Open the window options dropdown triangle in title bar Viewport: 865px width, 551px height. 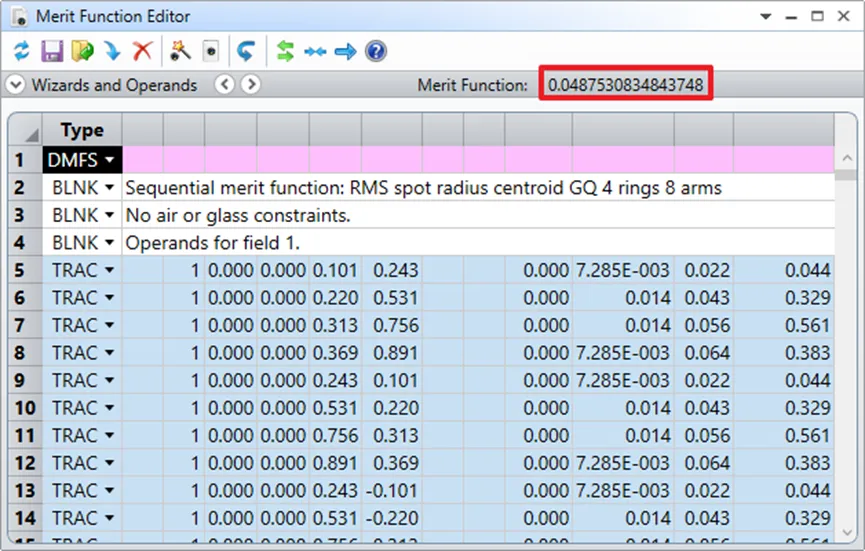[766, 17]
